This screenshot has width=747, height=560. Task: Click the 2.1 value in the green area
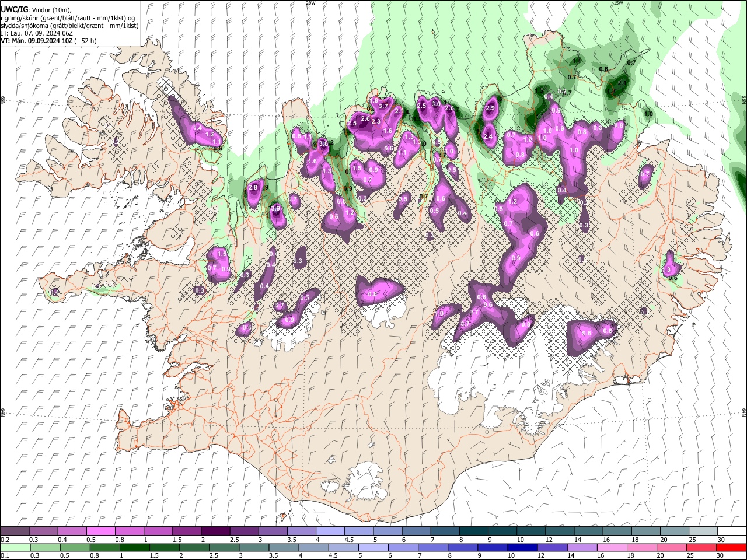click(622, 83)
